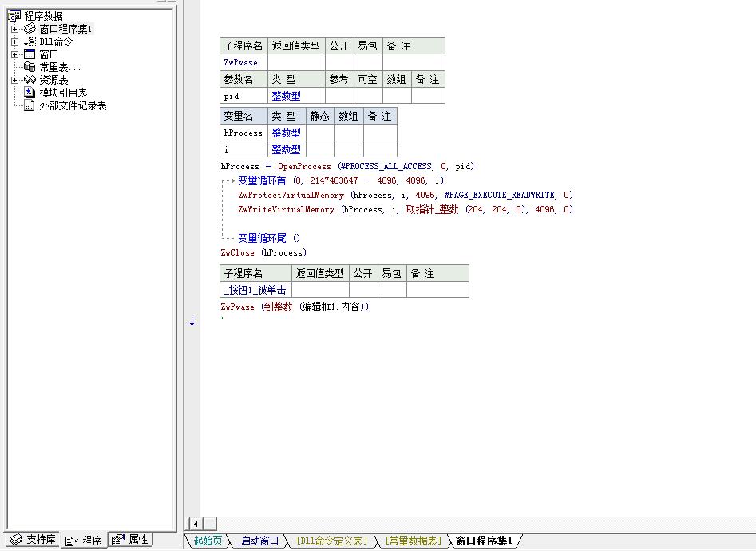Click the 程序 tab icon
The width and height of the screenshot is (756, 551).
(72, 541)
